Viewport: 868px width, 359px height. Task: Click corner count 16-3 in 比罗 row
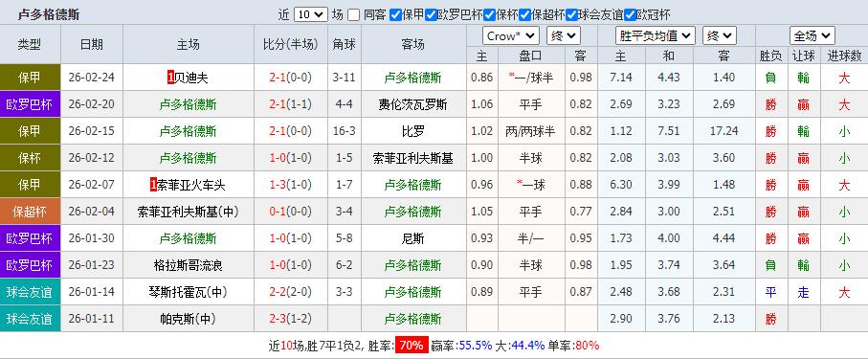[345, 131]
